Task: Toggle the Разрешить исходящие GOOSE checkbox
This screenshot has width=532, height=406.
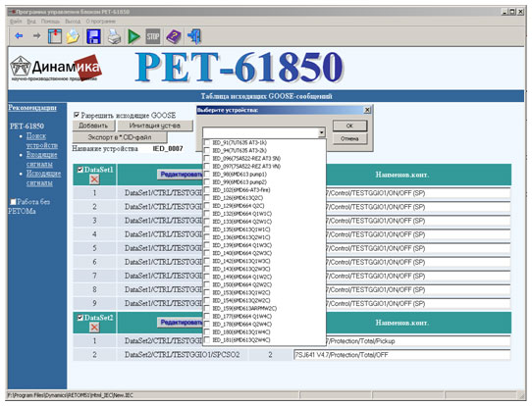Action: click(77, 115)
